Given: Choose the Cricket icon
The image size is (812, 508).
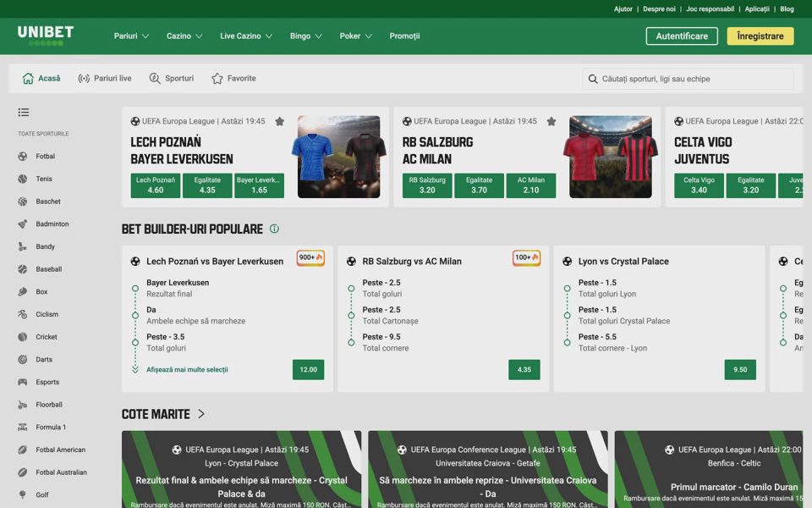Looking at the screenshot, I should [22, 337].
